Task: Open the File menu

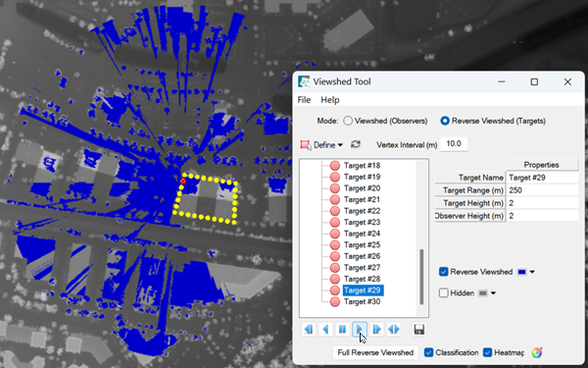Action: [x=304, y=100]
